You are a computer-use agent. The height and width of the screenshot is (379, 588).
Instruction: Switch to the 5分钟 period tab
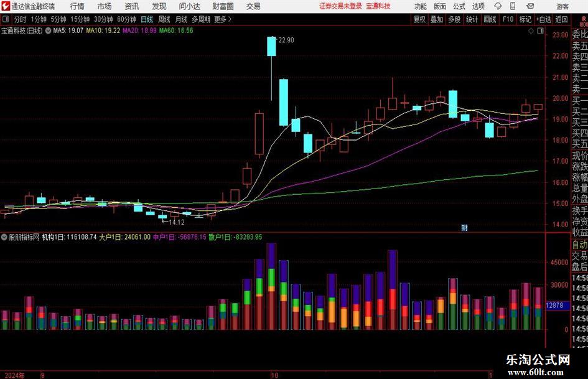click(x=58, y=19)
